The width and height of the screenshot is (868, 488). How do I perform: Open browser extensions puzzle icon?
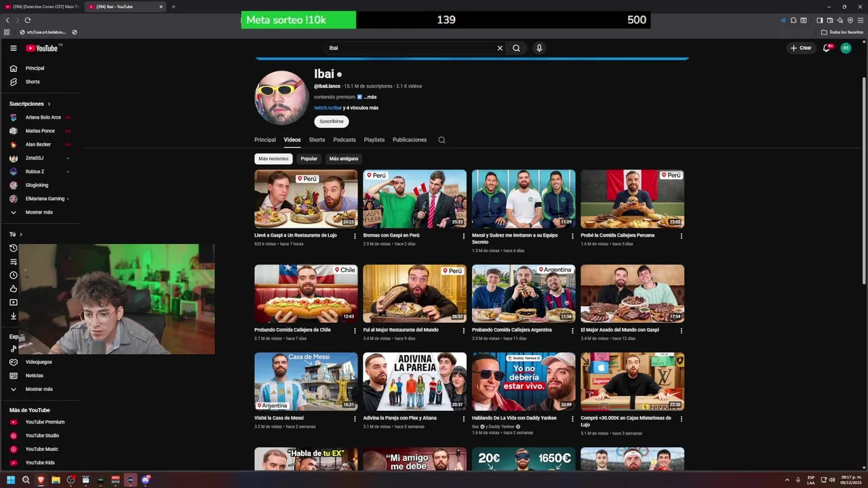tap(793, 20)
